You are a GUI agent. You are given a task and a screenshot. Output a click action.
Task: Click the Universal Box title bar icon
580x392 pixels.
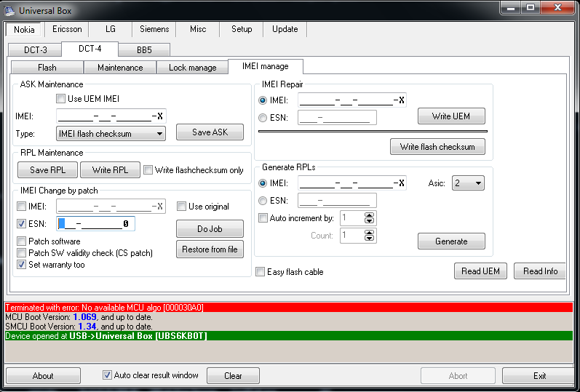[9, 10]
